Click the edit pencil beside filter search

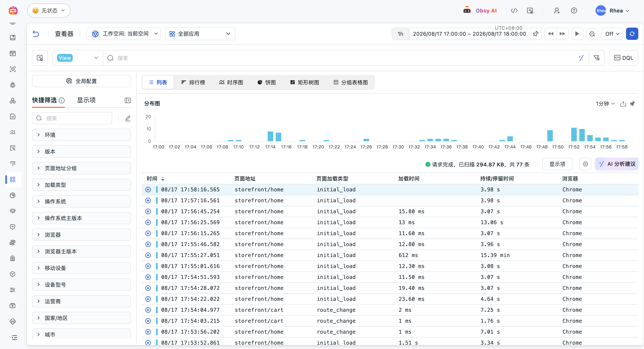128,118
